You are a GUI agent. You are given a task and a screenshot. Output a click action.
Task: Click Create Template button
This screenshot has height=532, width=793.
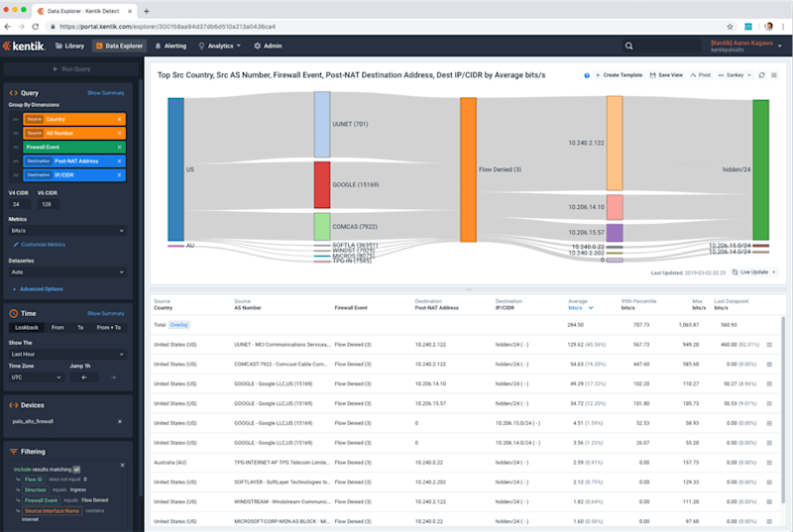[619, 75]
